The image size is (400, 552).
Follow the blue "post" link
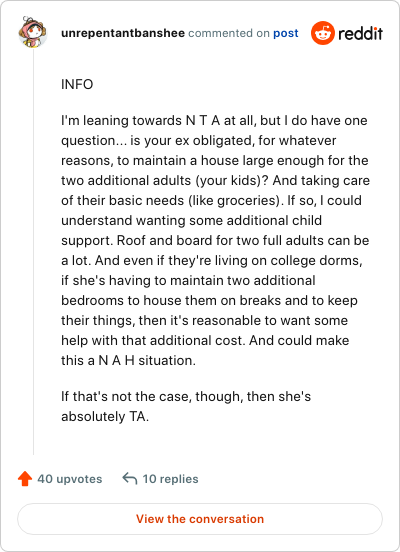(286, 33)
